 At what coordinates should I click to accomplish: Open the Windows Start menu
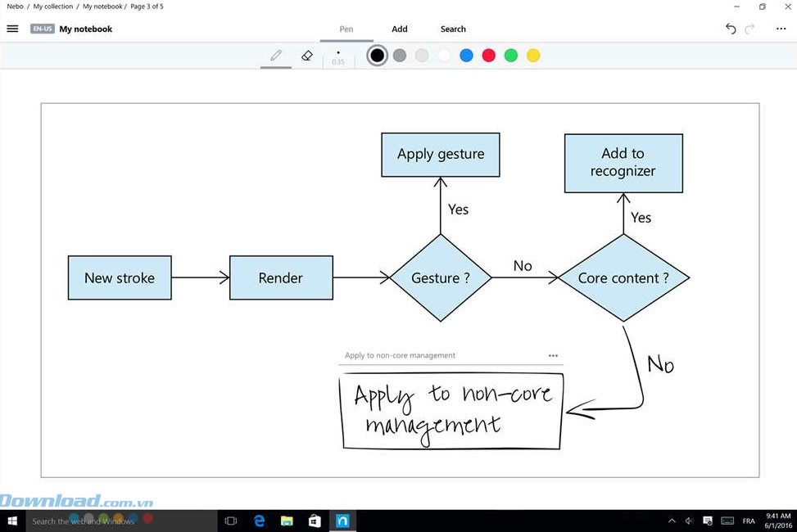[x=12, y=521]
